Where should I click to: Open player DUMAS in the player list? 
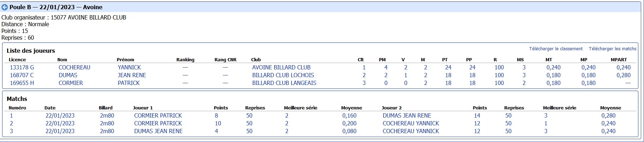(68, 75)
